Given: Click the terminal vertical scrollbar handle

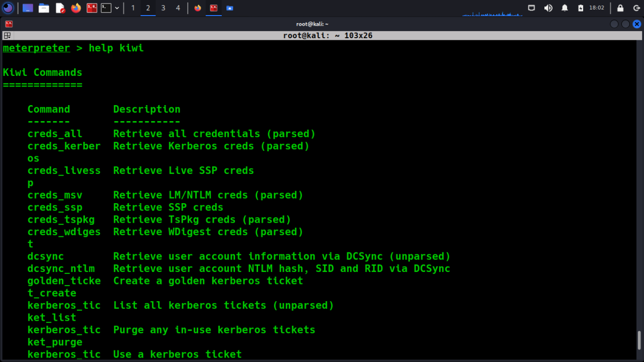Looking at the screenshot, I should (x=639, y=340).
